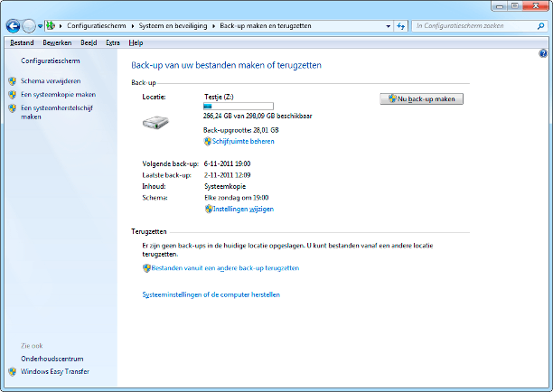Click shield icon beside Windows Easy Transfer
The height and width of the screenshot is (392, 553).
pos(13,372)
